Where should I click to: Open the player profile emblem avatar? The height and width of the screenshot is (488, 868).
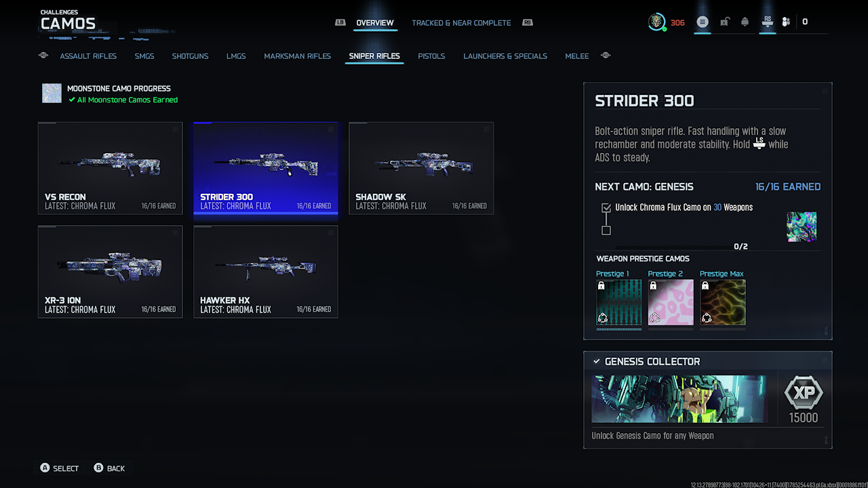point(656,22)
